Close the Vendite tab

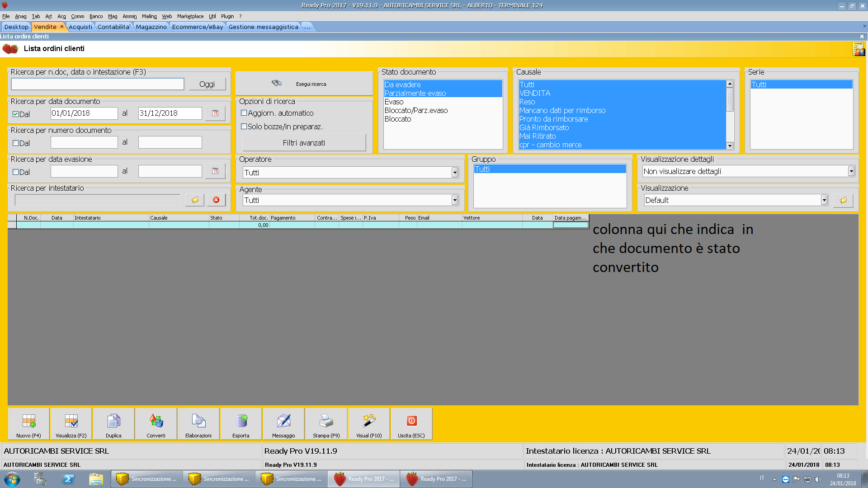click(x=62, y=27)
